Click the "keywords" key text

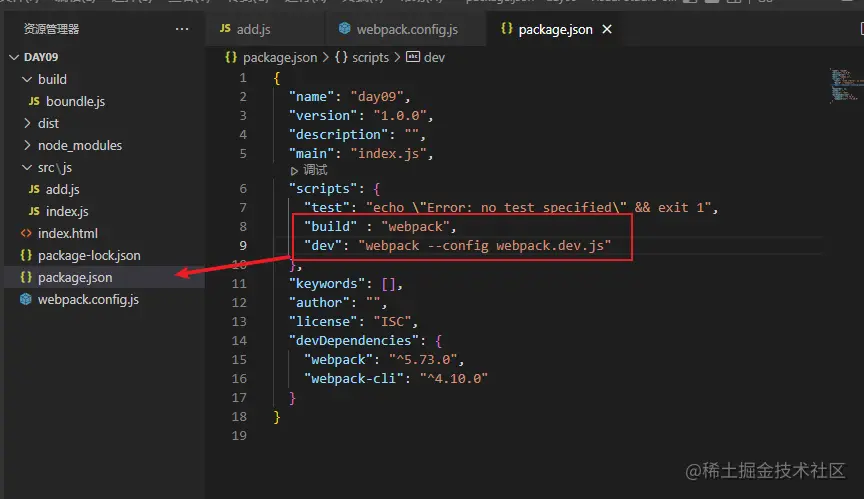point(327,284)
